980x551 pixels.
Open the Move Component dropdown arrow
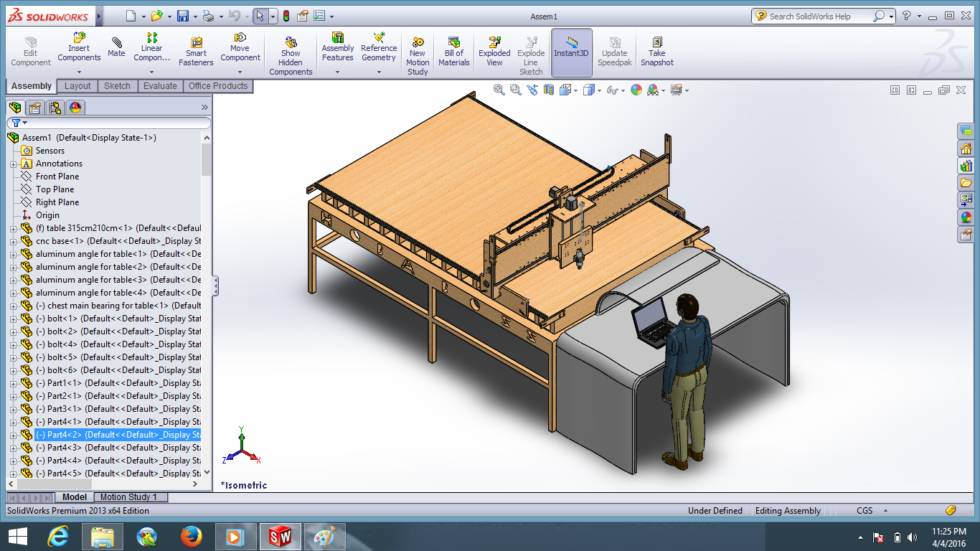coord(240,72)
